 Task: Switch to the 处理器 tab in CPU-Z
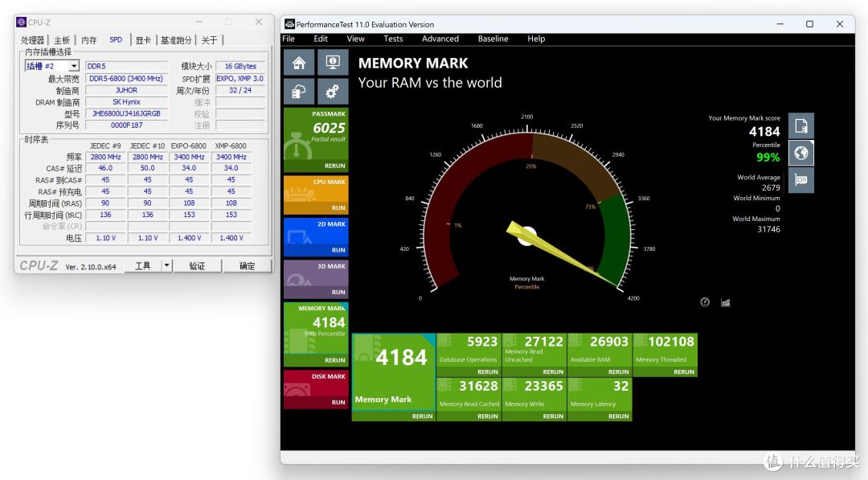tap(33, 40)
